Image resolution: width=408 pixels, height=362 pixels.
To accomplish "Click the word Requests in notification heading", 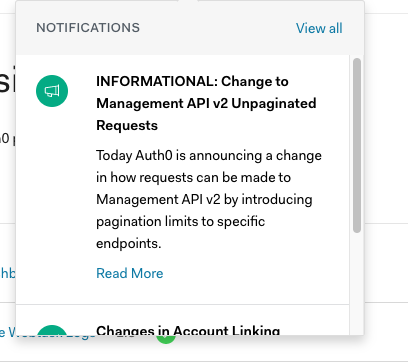I will [127, 125].
